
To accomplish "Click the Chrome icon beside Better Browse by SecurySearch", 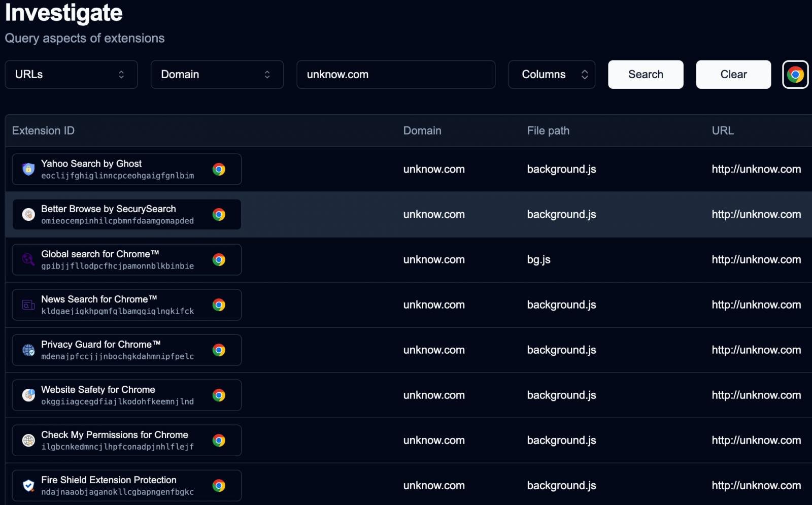I will coord(220,214).
